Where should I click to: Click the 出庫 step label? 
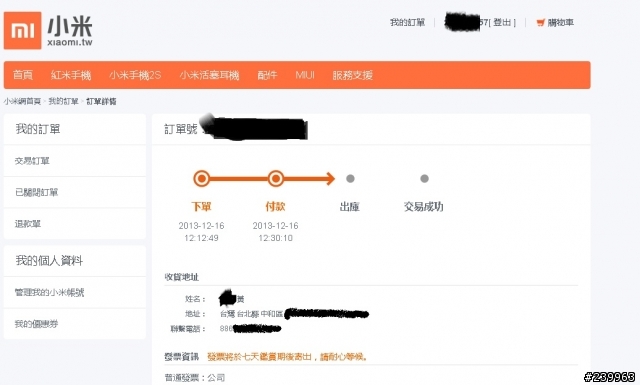click(350, 207)
